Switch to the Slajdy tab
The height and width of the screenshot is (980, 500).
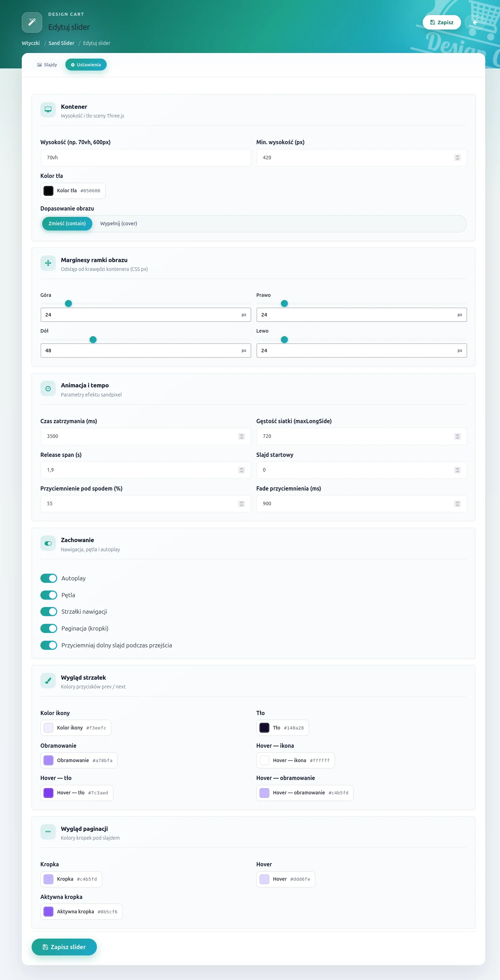(47, 65)
